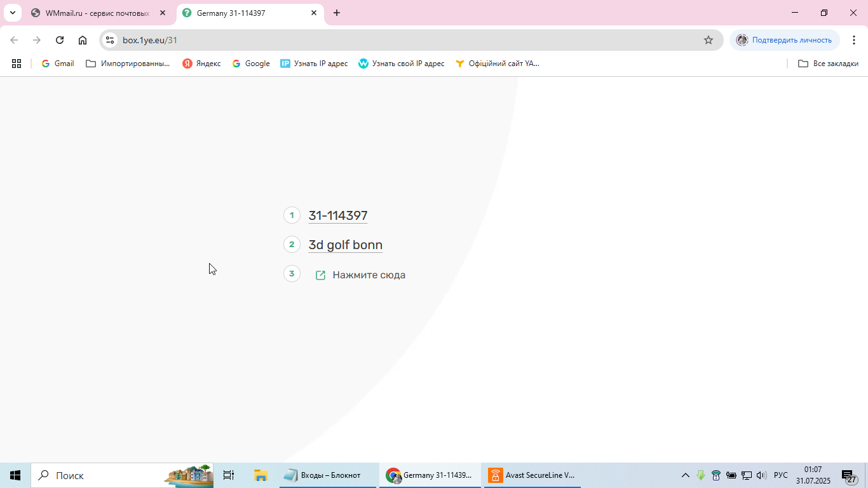Switch input language РУС
868x488 pixels.
click(781, 475)
